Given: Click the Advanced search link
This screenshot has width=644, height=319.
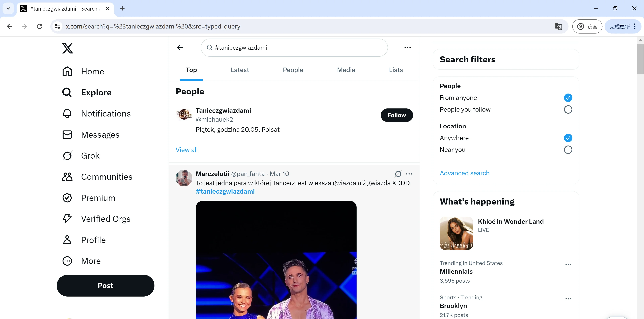Looking at the screenshot, I should coord(465,173).
